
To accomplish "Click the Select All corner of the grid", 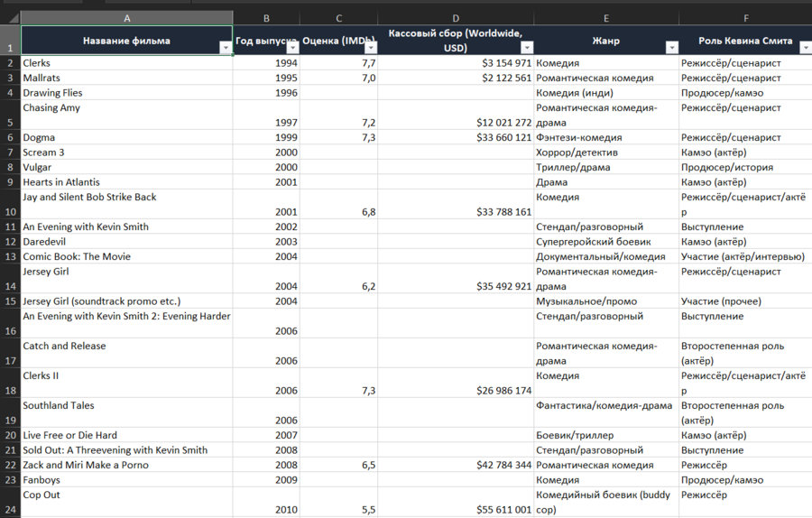I will click(10, 18).
